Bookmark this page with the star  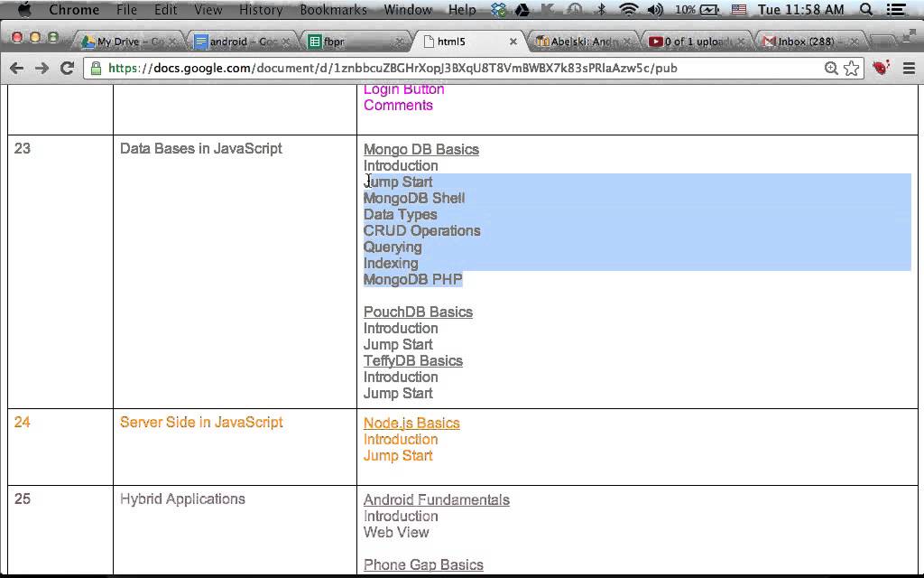(x=851, y=69)
